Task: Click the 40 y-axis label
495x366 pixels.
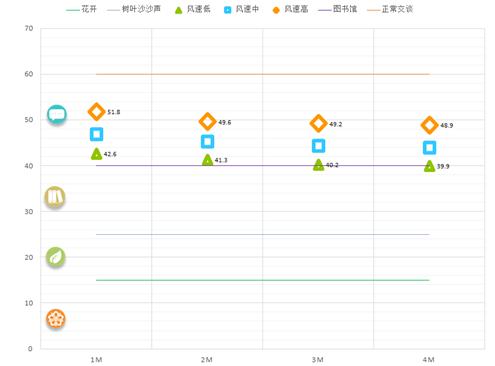Action: point(29,166)
